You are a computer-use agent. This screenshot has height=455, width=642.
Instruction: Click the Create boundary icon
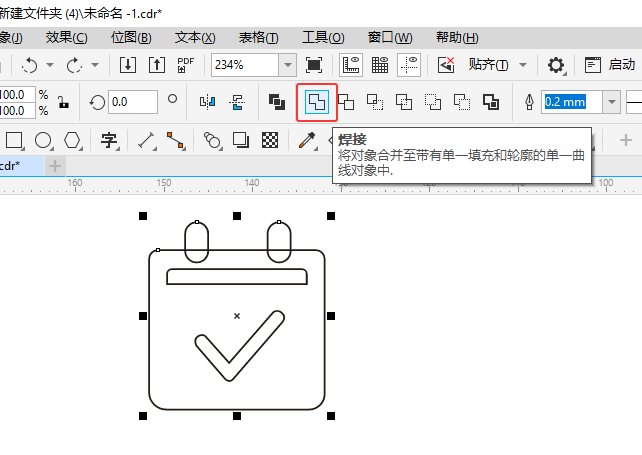click(491, 102)
